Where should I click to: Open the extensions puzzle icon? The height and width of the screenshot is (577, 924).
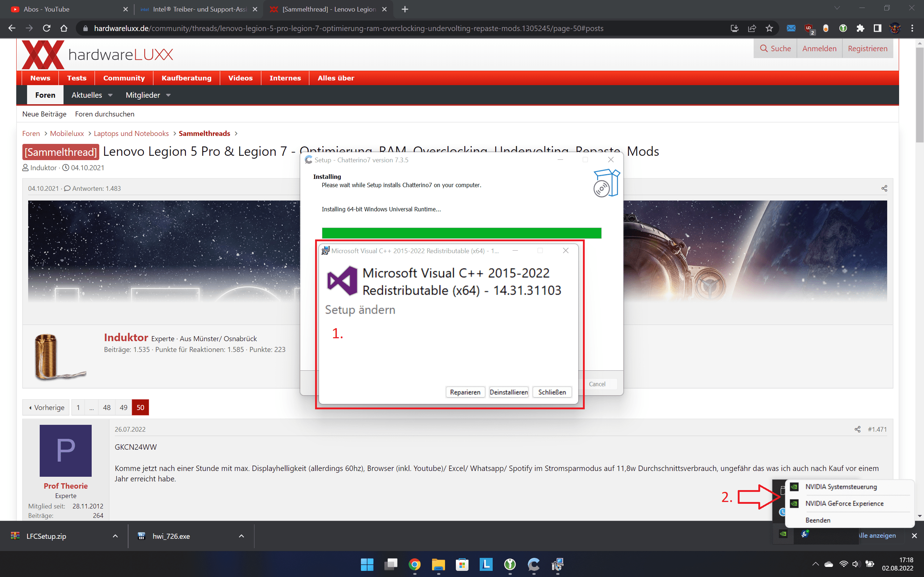[x=860, y=28]
